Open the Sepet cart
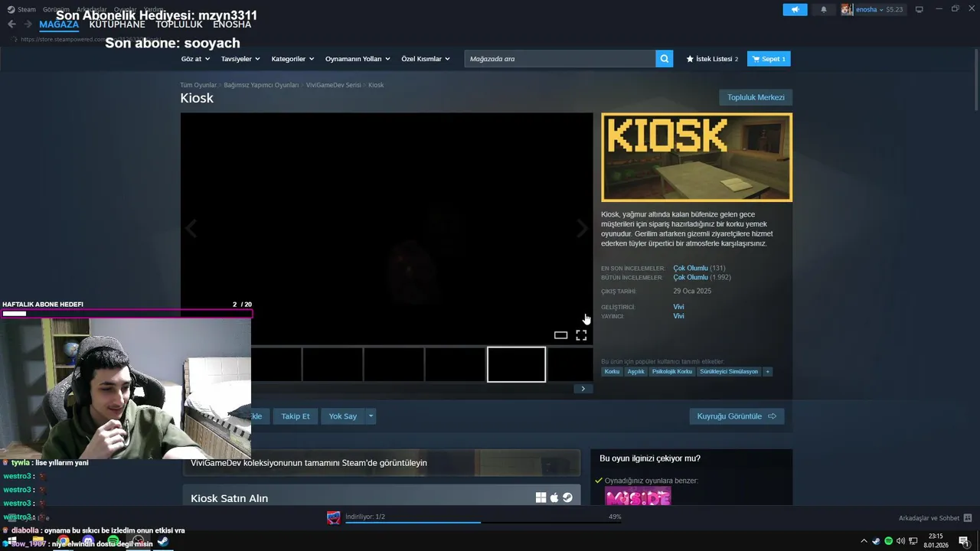The height and width of the screenshot is (551, 980). tap(769, 59)
